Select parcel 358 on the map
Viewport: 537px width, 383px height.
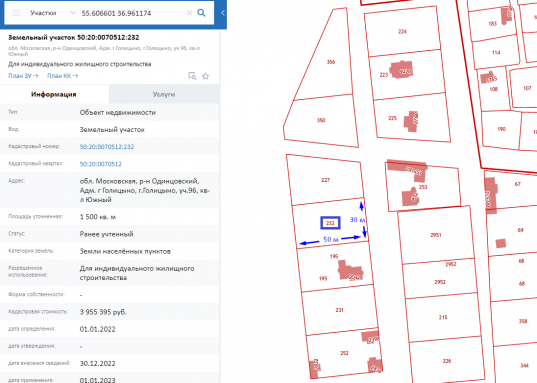[523, 321]
